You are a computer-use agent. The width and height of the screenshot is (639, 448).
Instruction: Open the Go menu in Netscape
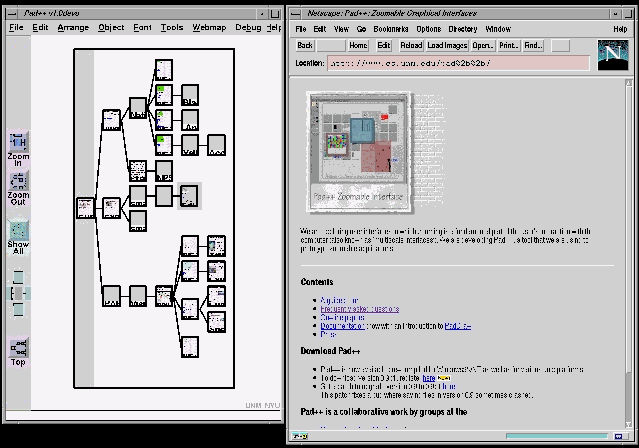click(361, 29)
